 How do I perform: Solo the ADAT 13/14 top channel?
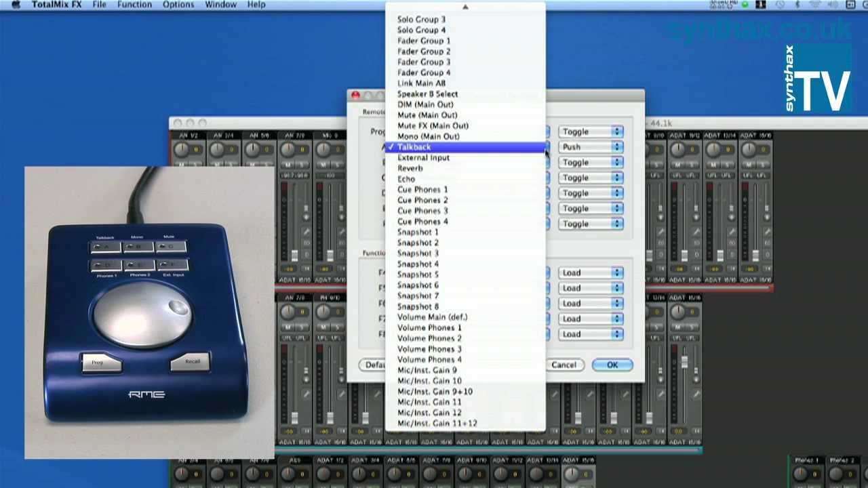click(x=728, y=165)
